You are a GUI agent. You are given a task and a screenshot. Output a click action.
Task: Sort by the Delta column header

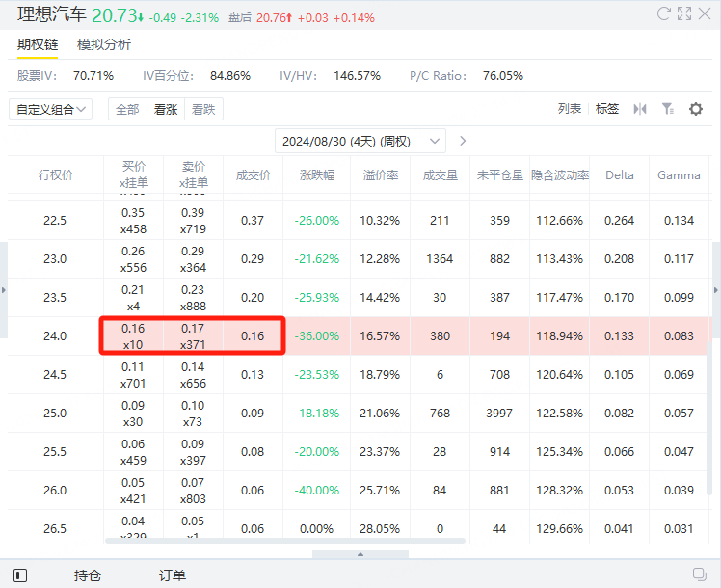point(620,175)
